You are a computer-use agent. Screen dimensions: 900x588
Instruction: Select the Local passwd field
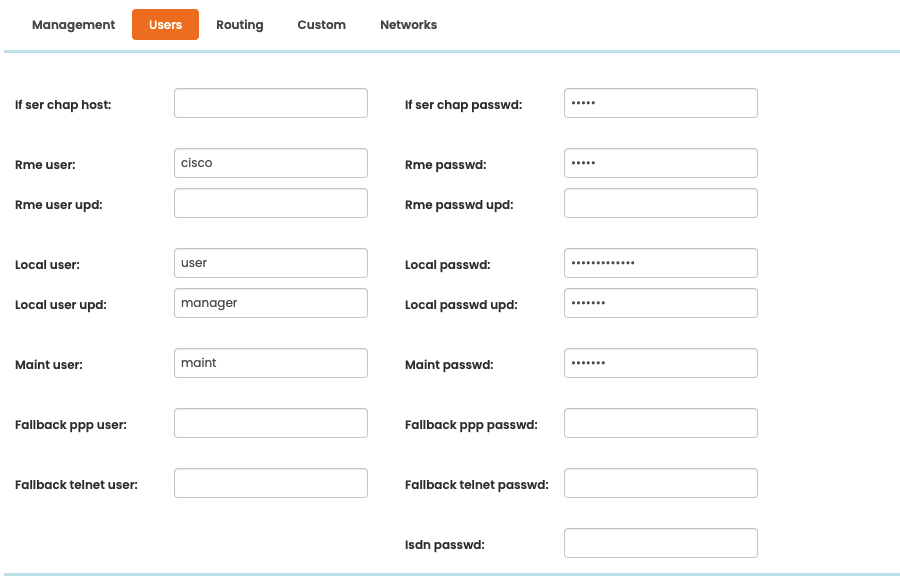tap(661, 263)
